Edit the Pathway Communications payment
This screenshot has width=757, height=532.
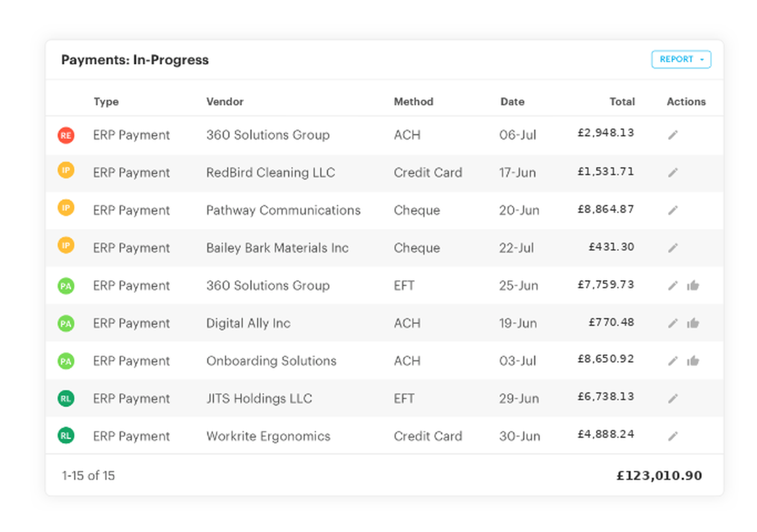click(x=673, y=210)
